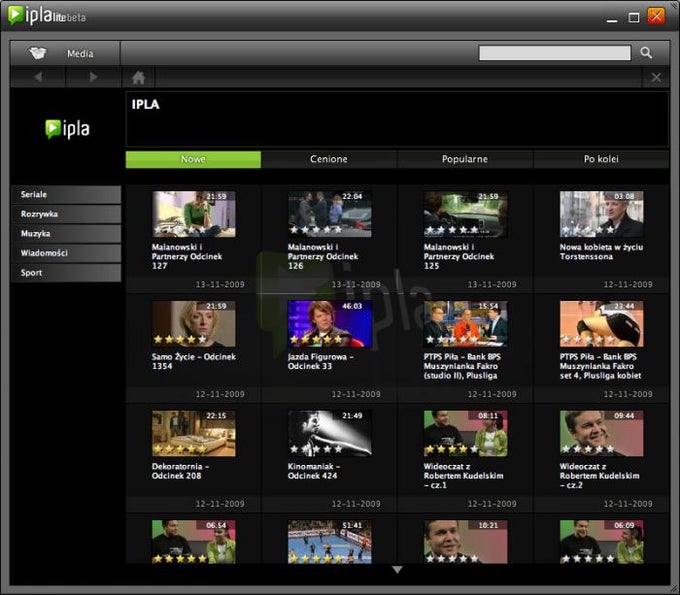680x595 pixels.
Task: Open the 10:21 video thumbnail
Action: 465,542
